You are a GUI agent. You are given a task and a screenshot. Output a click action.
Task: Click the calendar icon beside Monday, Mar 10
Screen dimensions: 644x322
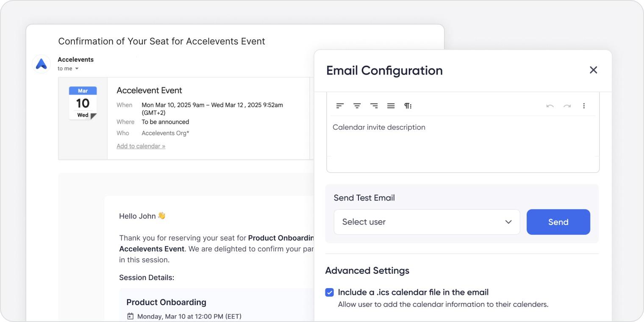[130, 316]
